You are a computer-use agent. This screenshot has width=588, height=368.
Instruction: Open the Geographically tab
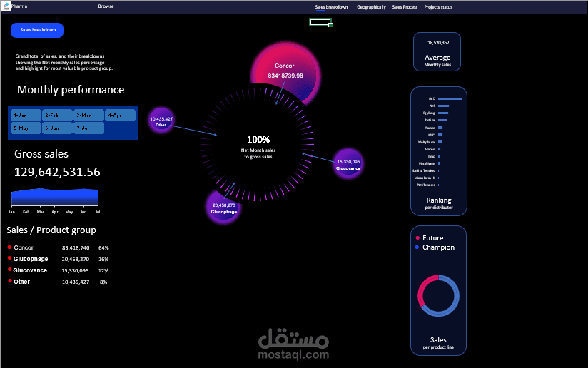371,7
